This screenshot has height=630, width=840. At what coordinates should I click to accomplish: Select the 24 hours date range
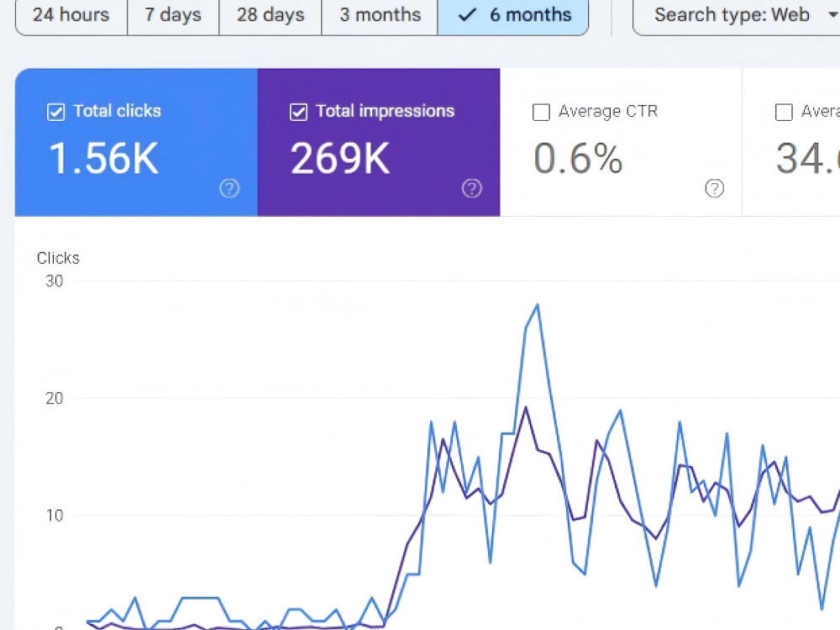pyautogui.click(x=71, y=15)
